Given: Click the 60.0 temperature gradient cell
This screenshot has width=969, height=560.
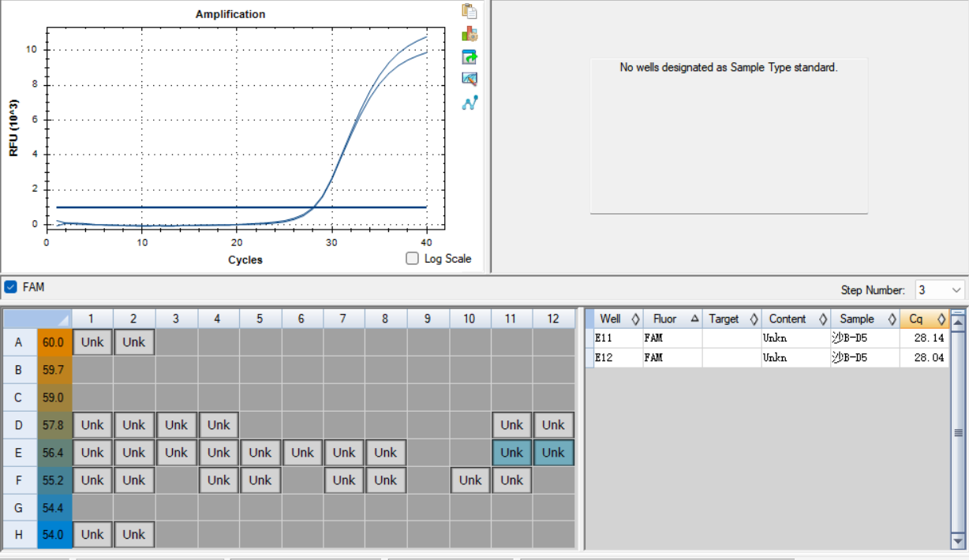Looking at the screenshot, I should [x=54, y=342].
